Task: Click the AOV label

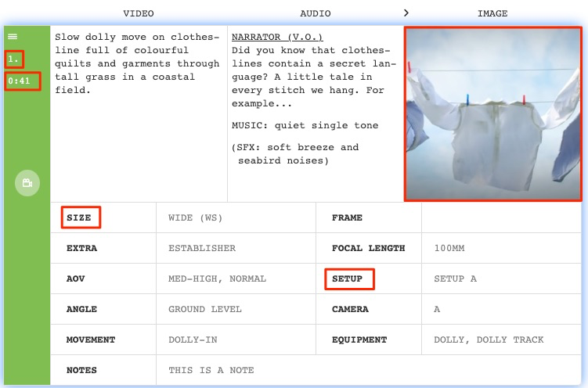Action: [x=75, y=278]
